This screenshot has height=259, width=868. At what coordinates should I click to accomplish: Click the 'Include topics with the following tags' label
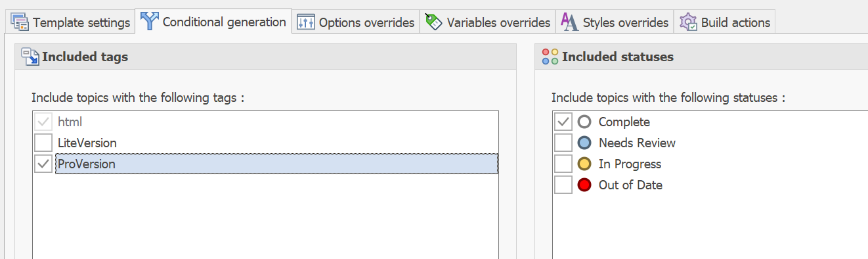138,98
